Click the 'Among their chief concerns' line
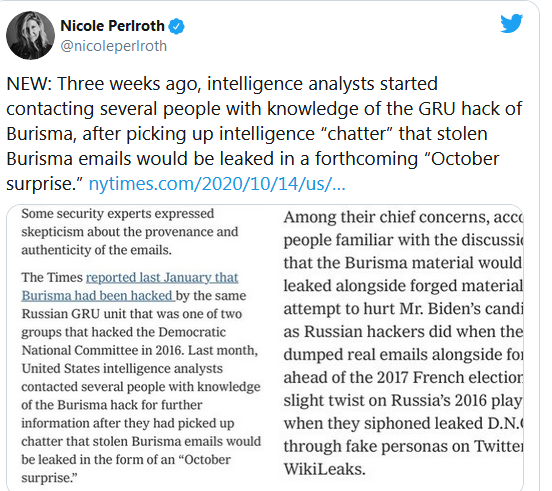Image resolution: width=552 pixels, height=491 pixels. tap(403, 218)
